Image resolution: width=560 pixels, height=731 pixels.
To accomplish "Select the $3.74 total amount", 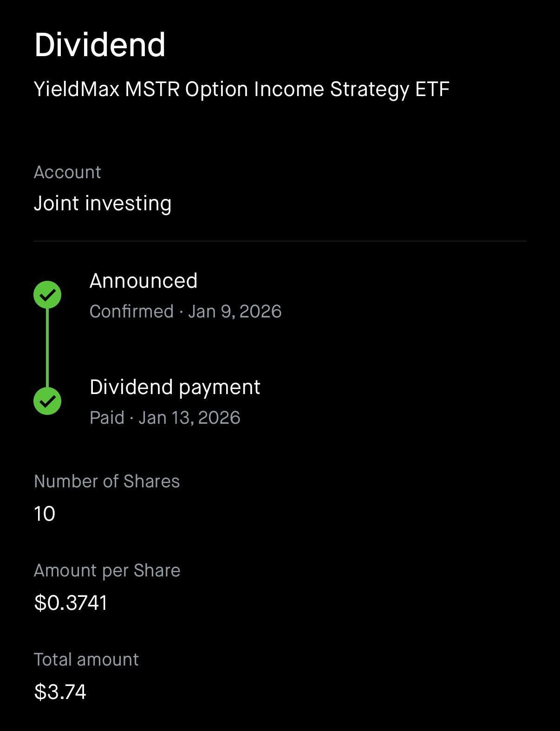I will tap(60, 692).
